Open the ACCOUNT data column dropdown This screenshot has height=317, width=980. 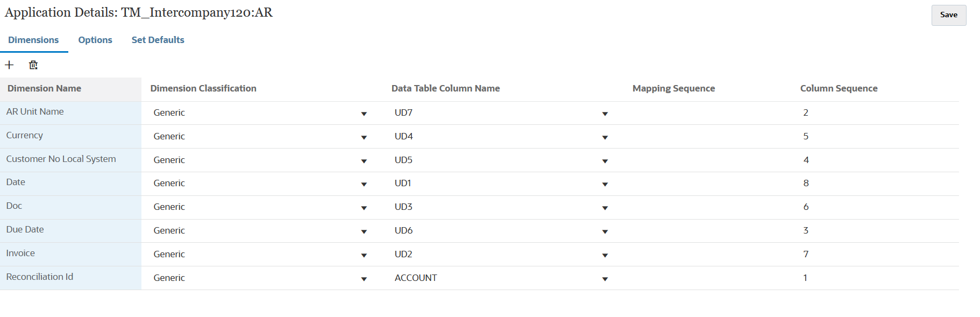tap(605, 279)
